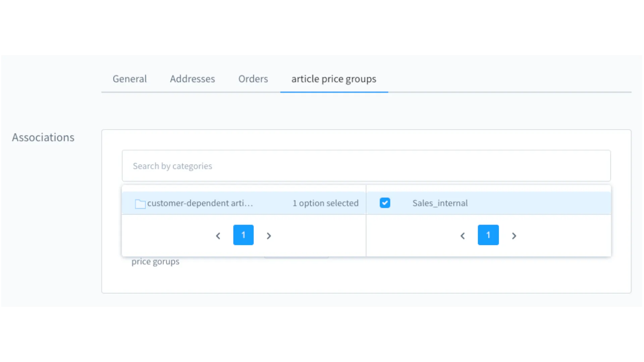Image resolution: width=644 pixels, height=362 pixels.
Task: Enable the checkbox in the right results pane
Action: click(x=385, y=203)
